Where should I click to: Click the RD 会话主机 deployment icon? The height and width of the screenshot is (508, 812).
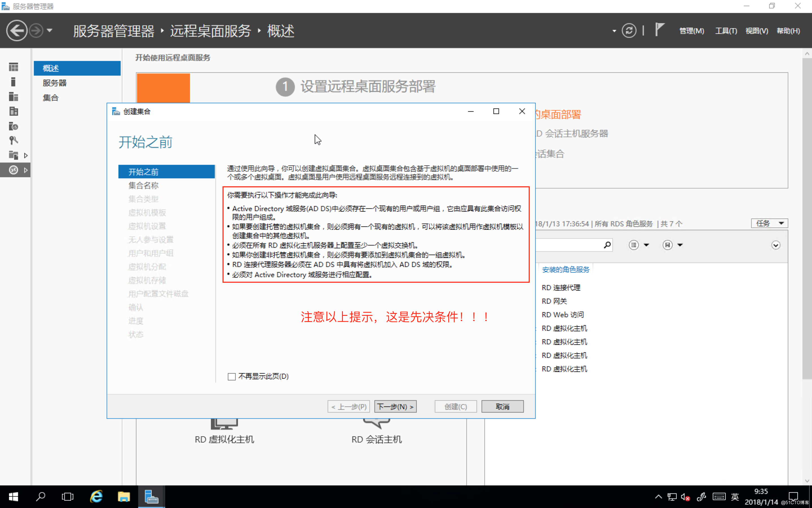tap(376, 424)
